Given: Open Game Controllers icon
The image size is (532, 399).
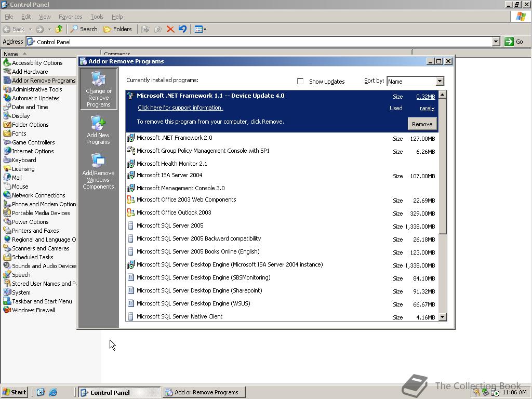Looking at the screenshot, I should pos(7,142).
